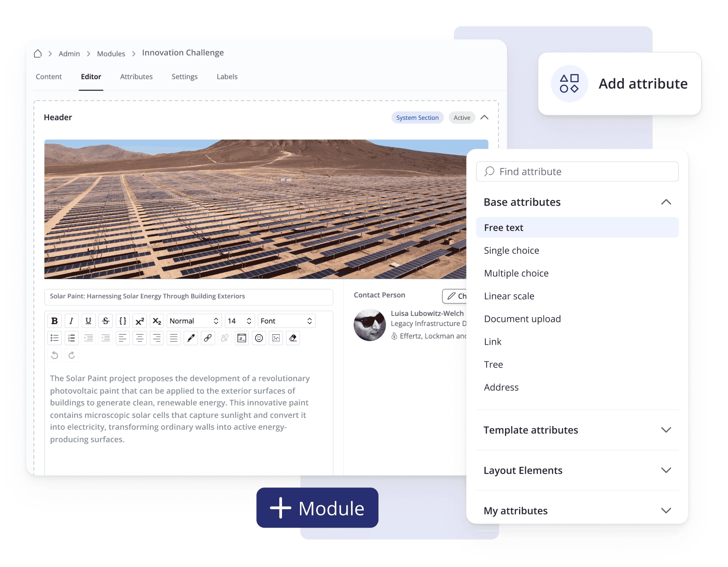
Task: Click the + Module button
Action: tap(317, 507)
